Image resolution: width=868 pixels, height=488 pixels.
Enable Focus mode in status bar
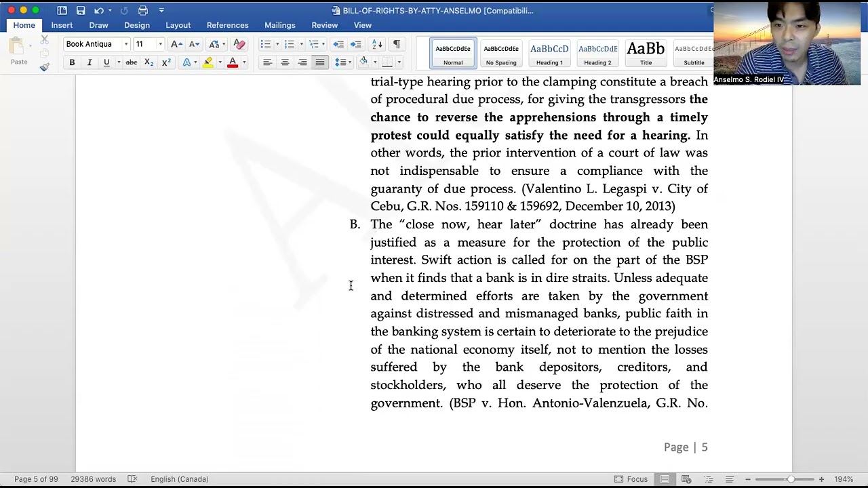pyautogui.click(x=631, y=479)
